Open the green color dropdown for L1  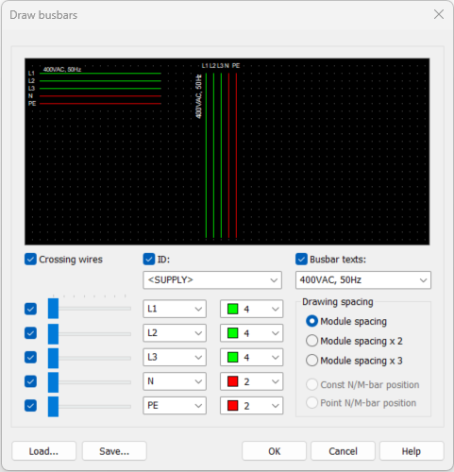click(252, 309)
